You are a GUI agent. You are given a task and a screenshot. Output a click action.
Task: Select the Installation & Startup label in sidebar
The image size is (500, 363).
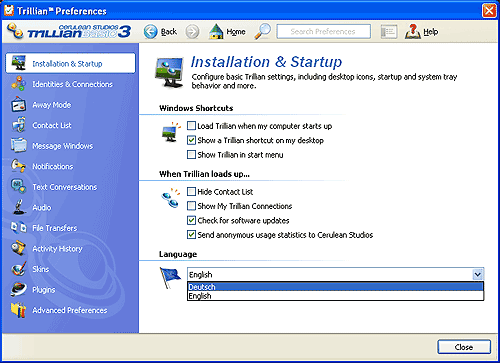tap(67, 63)
